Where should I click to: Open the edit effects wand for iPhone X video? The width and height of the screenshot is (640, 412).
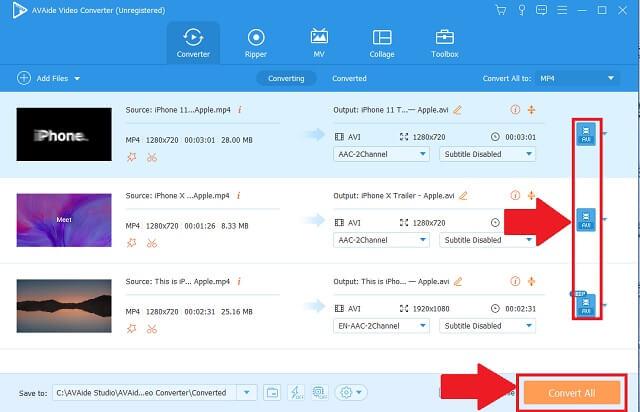[131, 243]
